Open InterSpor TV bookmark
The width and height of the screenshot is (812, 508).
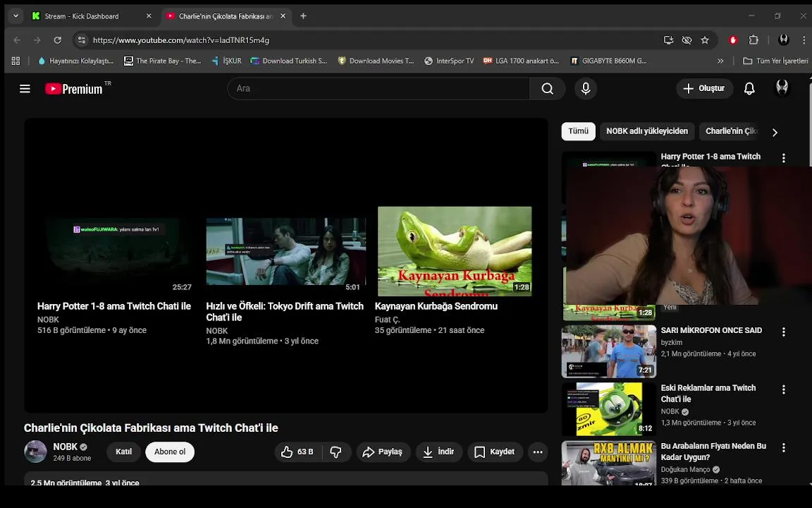pyautogui.click(x=449, y=61)
